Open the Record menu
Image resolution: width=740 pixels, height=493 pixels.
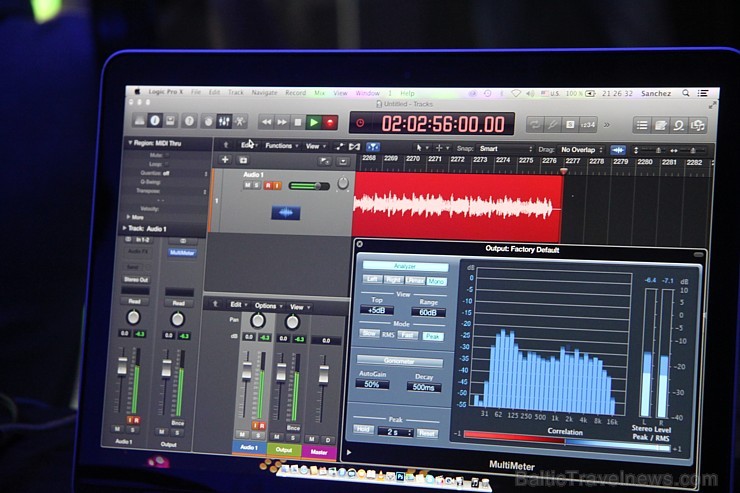pyautogui.click(x=295, y=93)
